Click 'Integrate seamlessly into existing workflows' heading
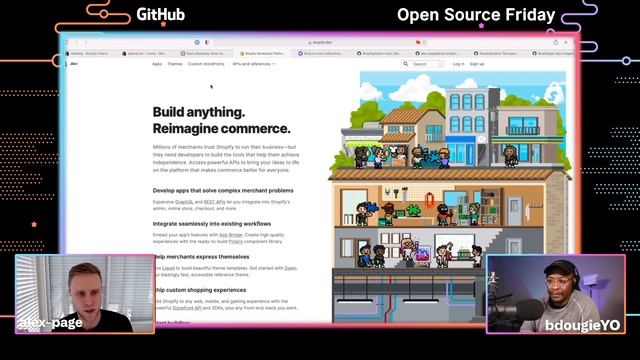Image resolution: width=640 pixels, height=360 pixels. coord(212,224)
